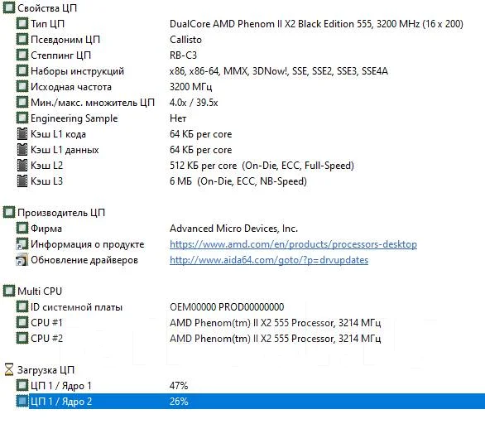Click the icon beside Engineering Sample
This screenshot has height=448, width=485.
(22, 118)
